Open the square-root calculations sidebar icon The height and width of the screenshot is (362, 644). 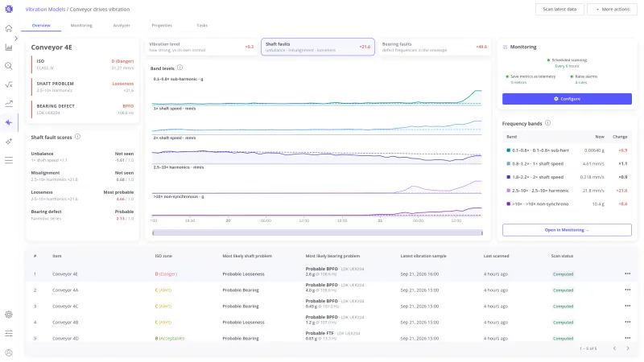point(9,84)
